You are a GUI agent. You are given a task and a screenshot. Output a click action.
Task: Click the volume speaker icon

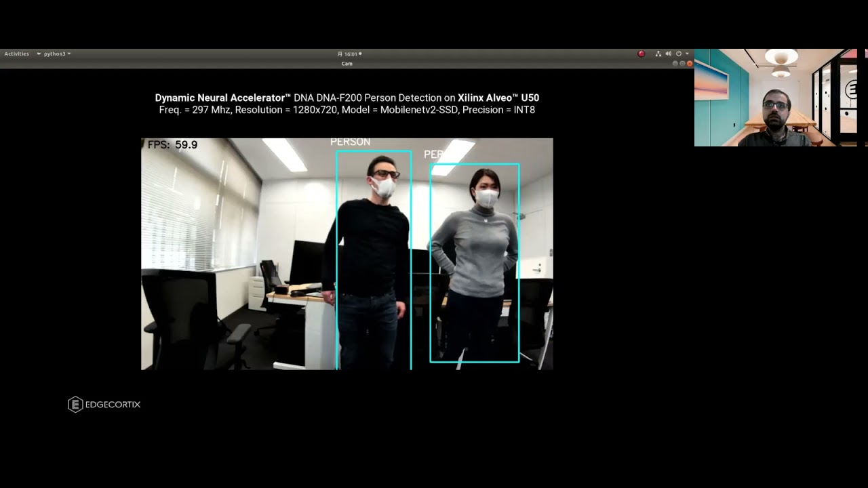pos(669,54)
